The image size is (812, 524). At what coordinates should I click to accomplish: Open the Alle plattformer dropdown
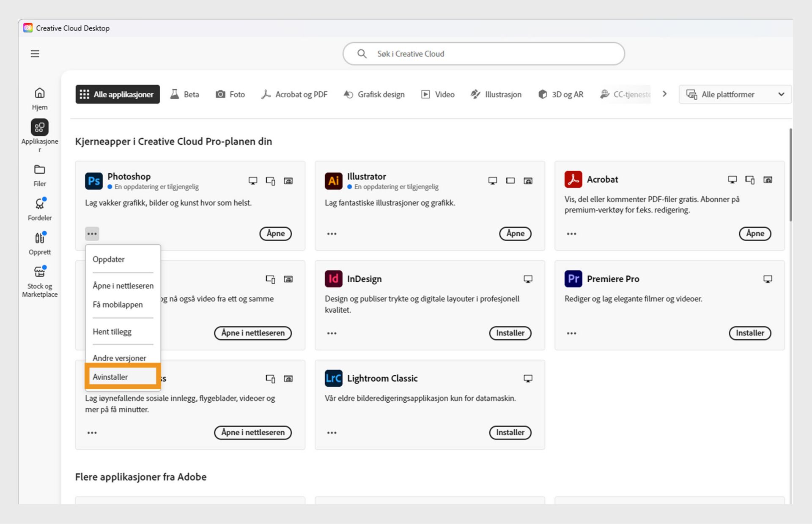(735, 94)
